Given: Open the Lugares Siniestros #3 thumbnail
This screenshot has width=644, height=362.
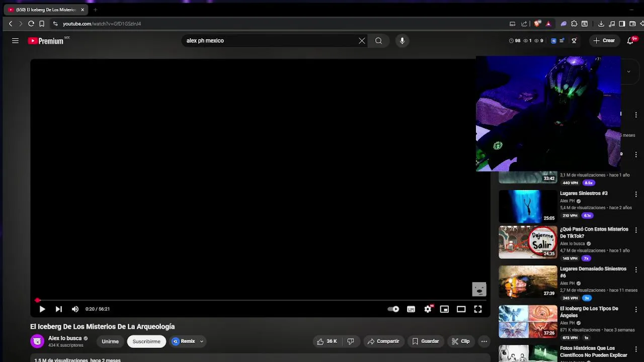Looking at the screenshot, I should click(528, 206).
